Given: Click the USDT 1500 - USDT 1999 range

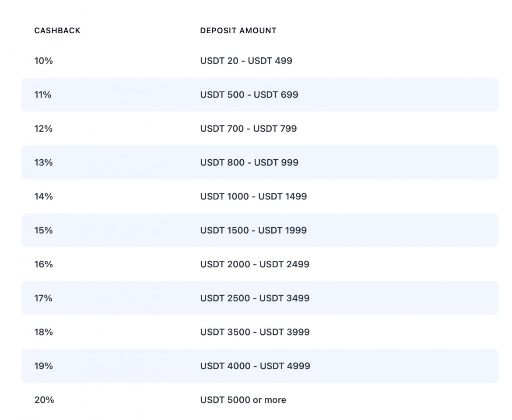Looking at the screenshot, I should (x=253, y=230).
